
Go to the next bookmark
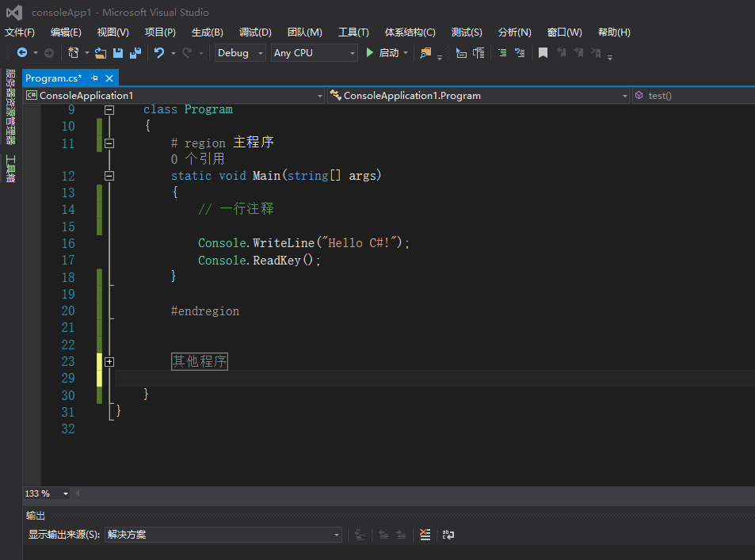click(578, 52)
